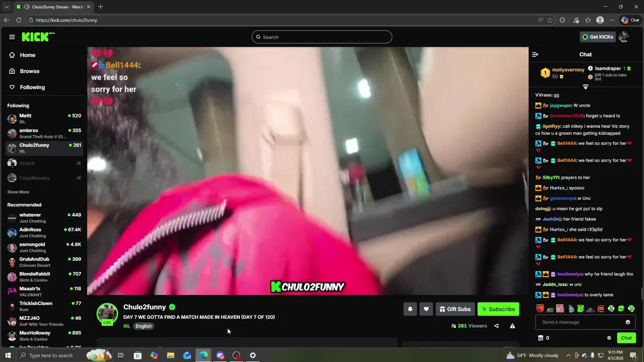Toggle follow heart for Chulo2funny
The width and height of the screenshot is (644, 362).
(426, 309)
